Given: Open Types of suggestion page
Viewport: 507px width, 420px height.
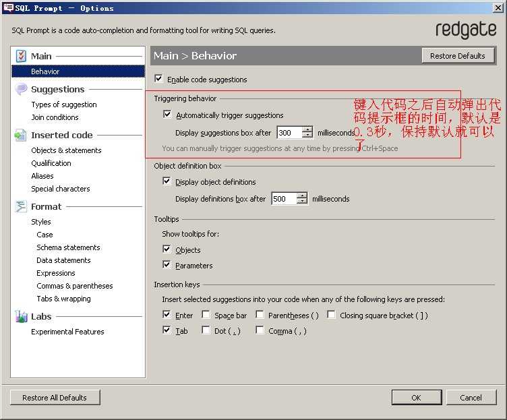Looking at the screenshot, I should 64,104.
